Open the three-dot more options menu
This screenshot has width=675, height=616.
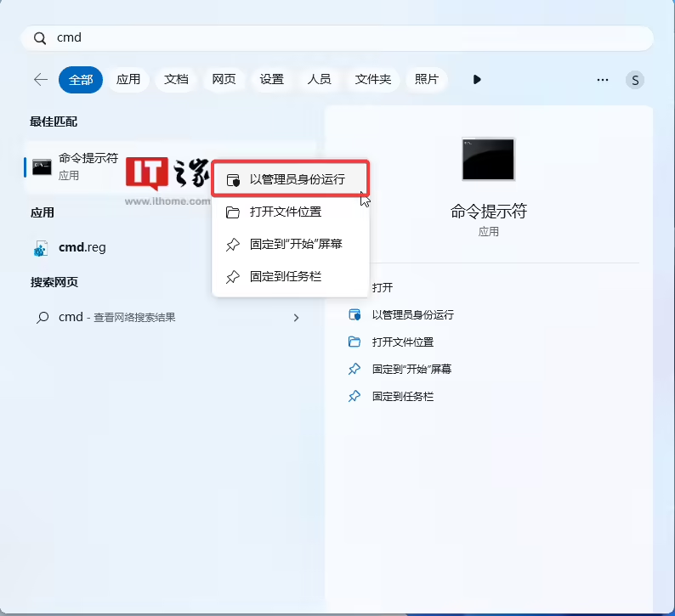pos(603,80)
